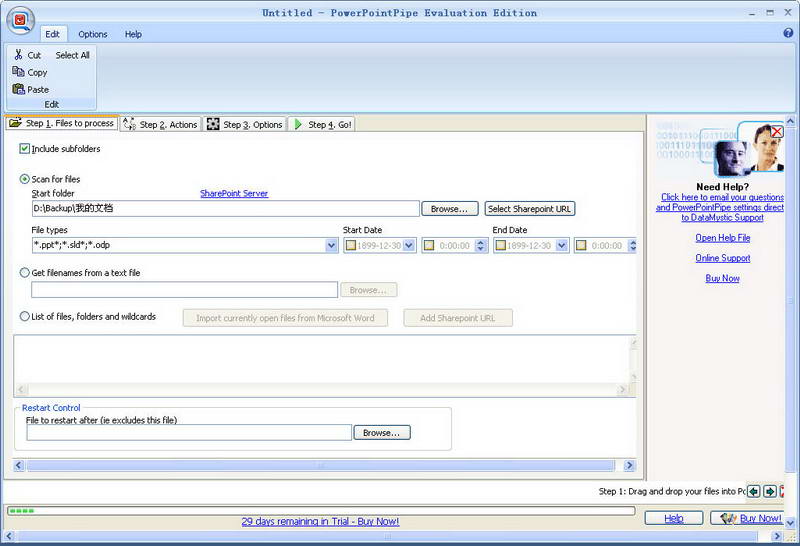Select the Scan for files radio button
800x546 pixels.
25,179
